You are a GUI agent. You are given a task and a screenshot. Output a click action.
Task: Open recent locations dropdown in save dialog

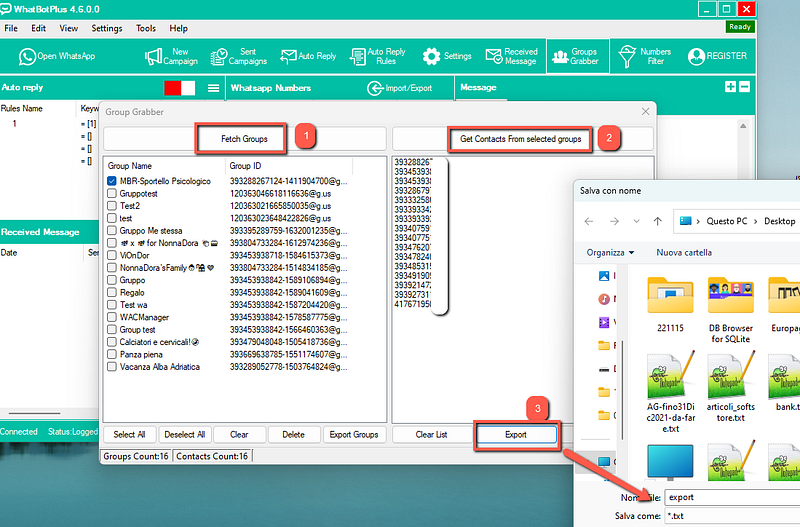point(636,221)
